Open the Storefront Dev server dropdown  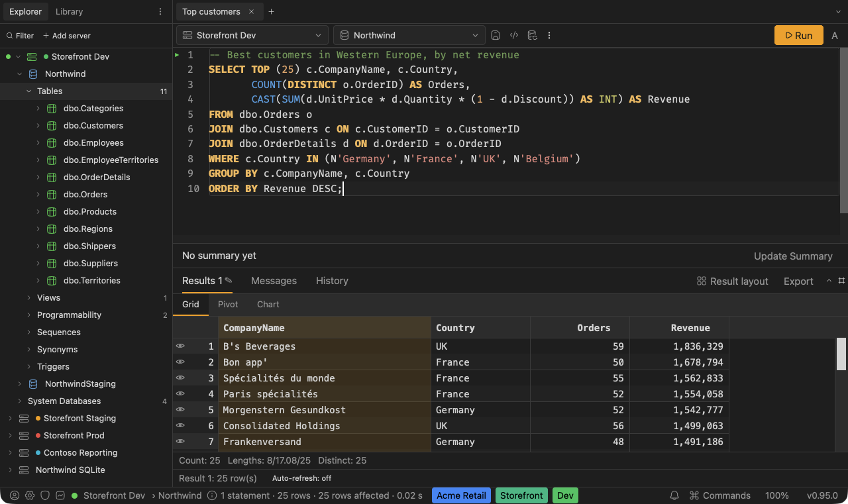click(252, 35)
